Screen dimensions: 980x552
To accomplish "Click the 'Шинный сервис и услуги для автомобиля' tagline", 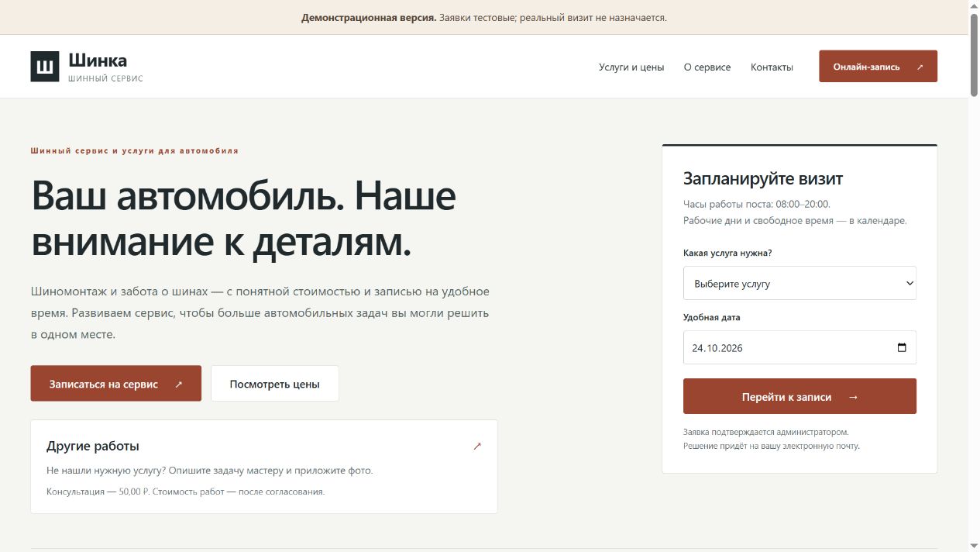I will [135, 151].
